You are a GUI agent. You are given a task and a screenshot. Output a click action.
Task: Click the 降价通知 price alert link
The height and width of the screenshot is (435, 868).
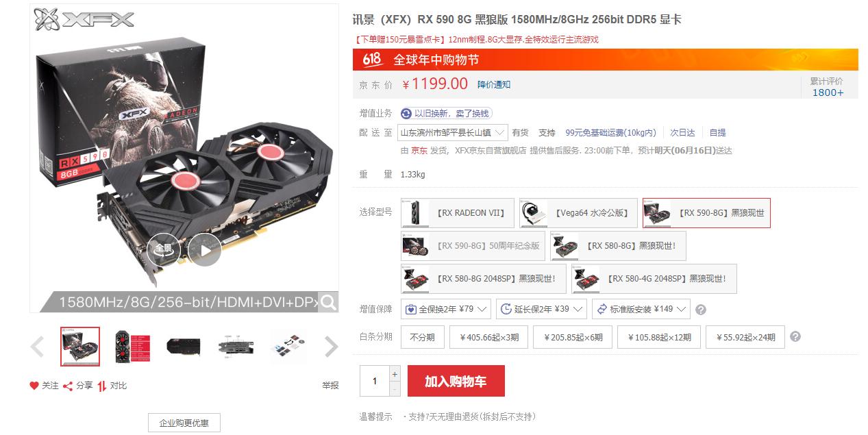[x=494, y=85]
